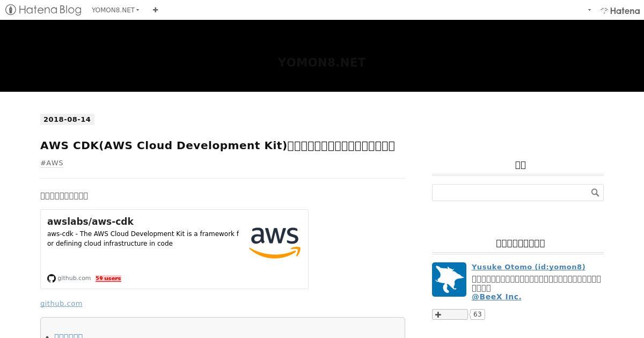
Task: Click the GitHub octocat icon in card
Action: coord(52,278)
